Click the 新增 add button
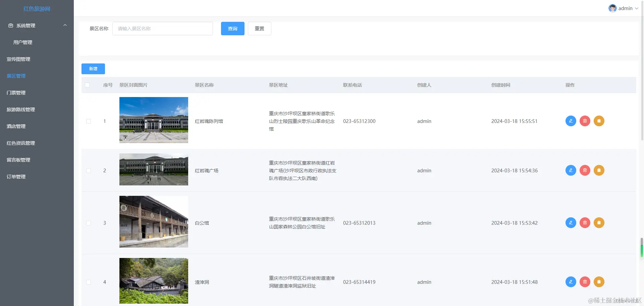This screenshot has height=306, width=644. pyautogui.click(x=93, y=69)
